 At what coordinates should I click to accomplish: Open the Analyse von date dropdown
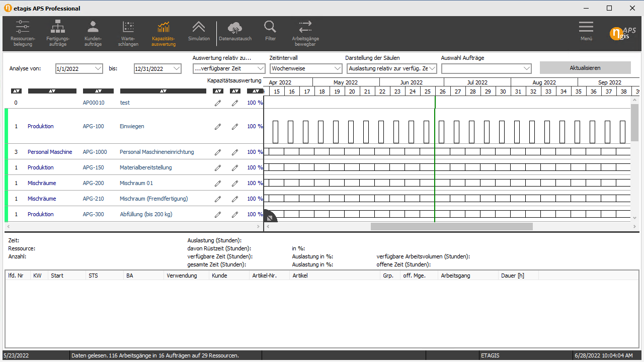pos(98,69)
